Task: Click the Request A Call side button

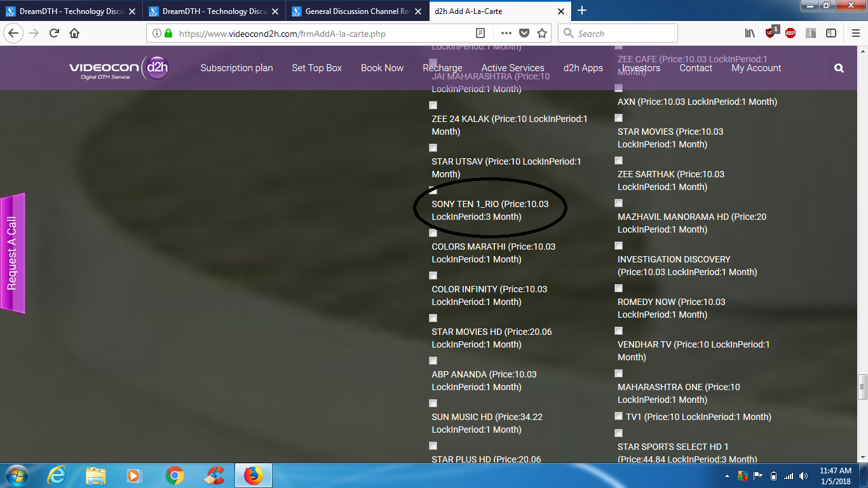Action: (12, 254)
